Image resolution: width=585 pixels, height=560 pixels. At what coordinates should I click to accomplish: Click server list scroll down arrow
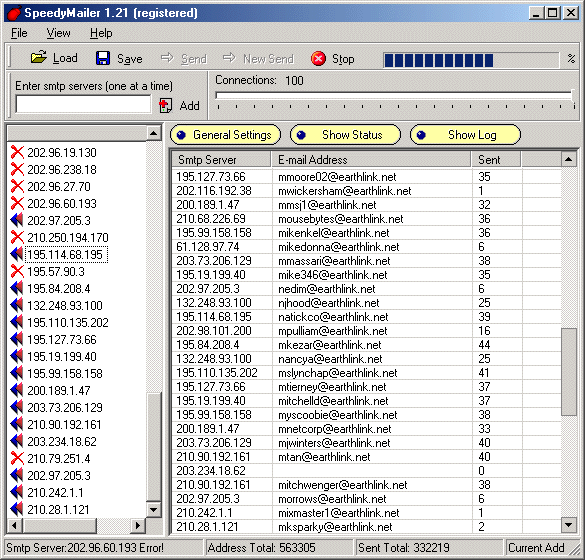154,509
